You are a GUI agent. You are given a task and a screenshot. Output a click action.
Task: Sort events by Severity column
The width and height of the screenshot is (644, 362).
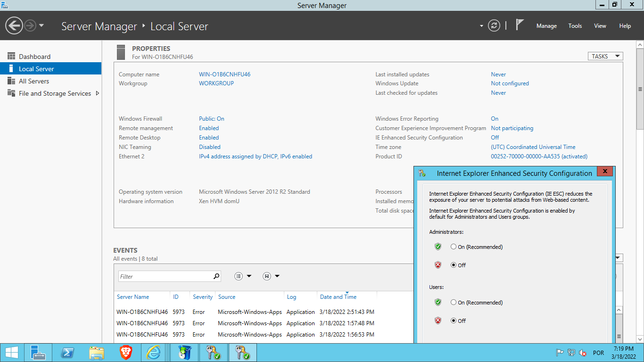pyautogui.click(x=203, y=297)
